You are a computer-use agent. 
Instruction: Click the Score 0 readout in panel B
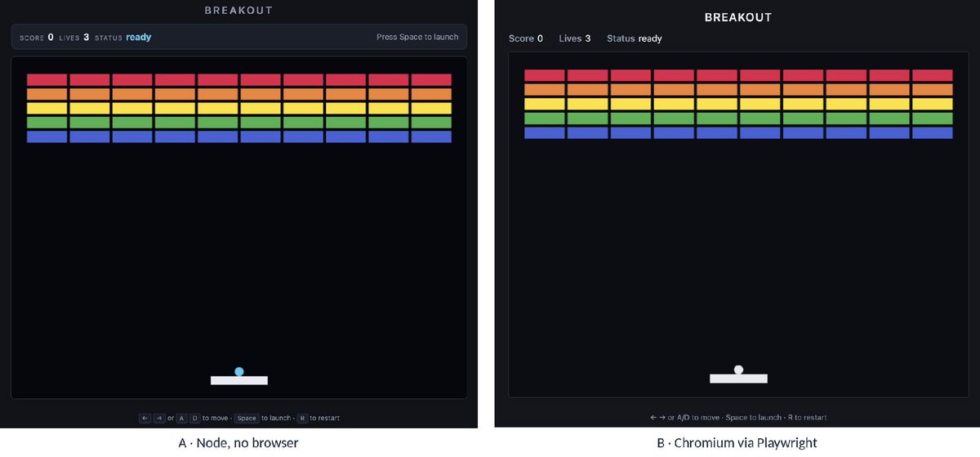(526, 38)
